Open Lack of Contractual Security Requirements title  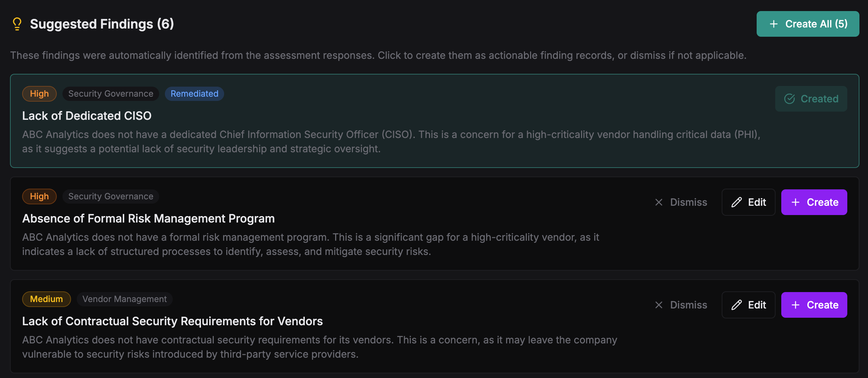pos(172,321)
